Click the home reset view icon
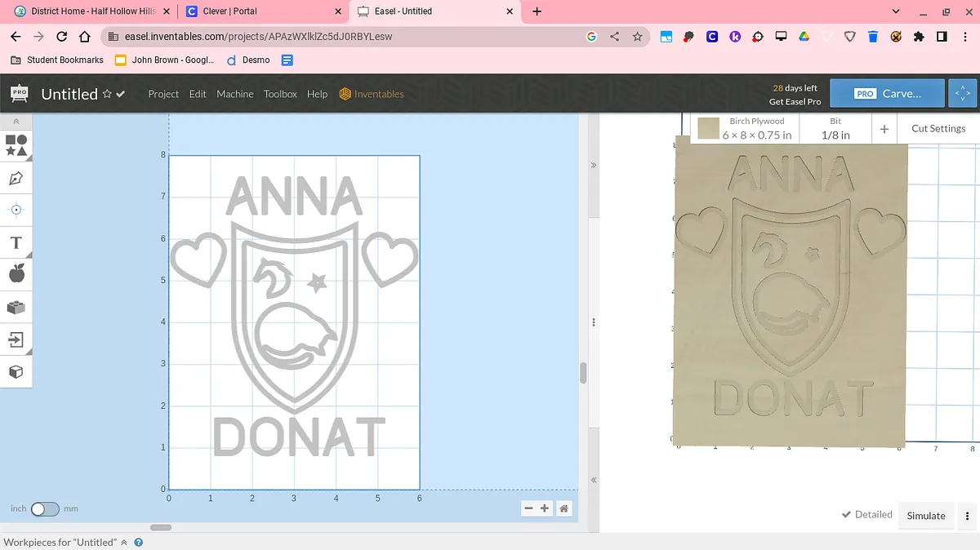The height and width of the screenshot is (550, 980). point(563,508)
